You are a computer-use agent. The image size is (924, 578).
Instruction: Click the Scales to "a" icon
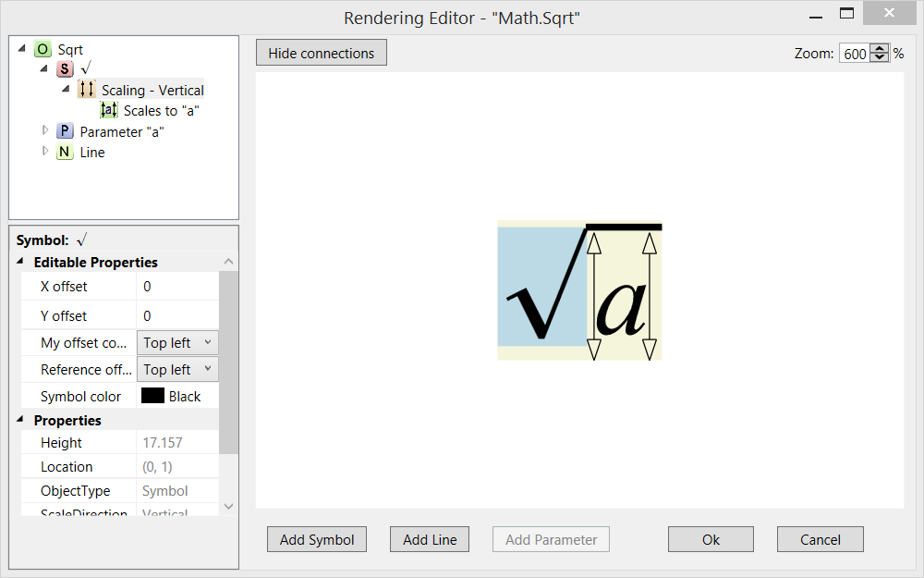109,110
